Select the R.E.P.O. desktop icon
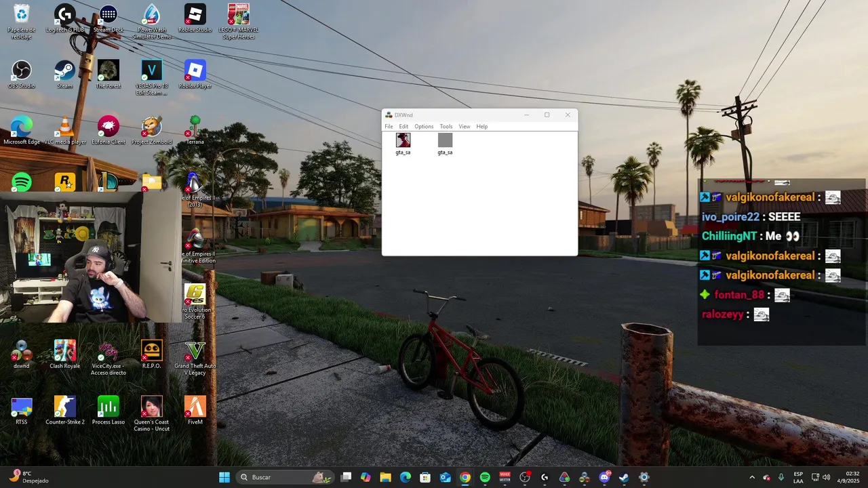The height and width of the screenshot is (488, 868). click(152, 354)
